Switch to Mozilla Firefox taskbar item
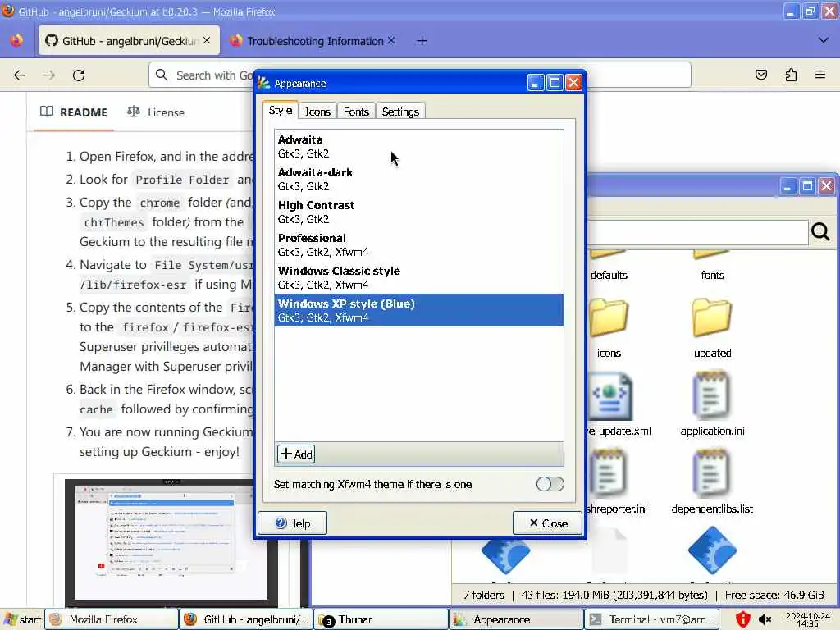 (111, 619)
